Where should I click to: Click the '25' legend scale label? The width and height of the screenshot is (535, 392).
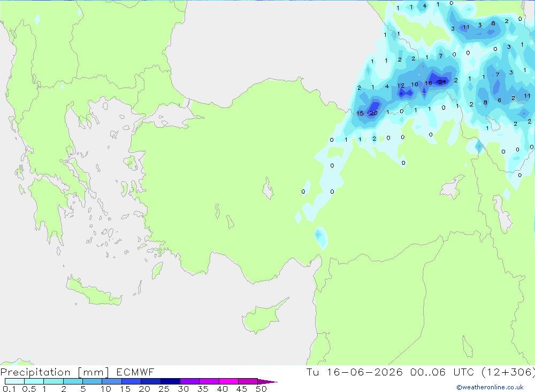pyautogui.click(x=164, y=389)
